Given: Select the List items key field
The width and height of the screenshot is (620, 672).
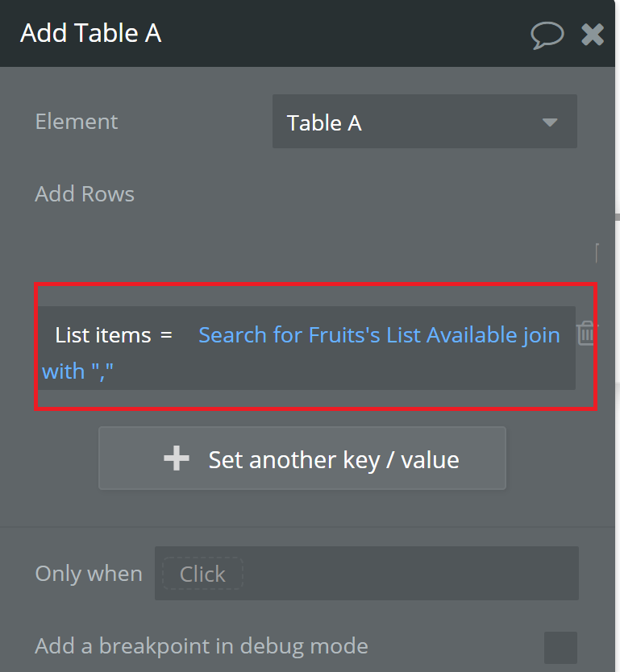Looking at the screenshot, I should tap(103, 335).
